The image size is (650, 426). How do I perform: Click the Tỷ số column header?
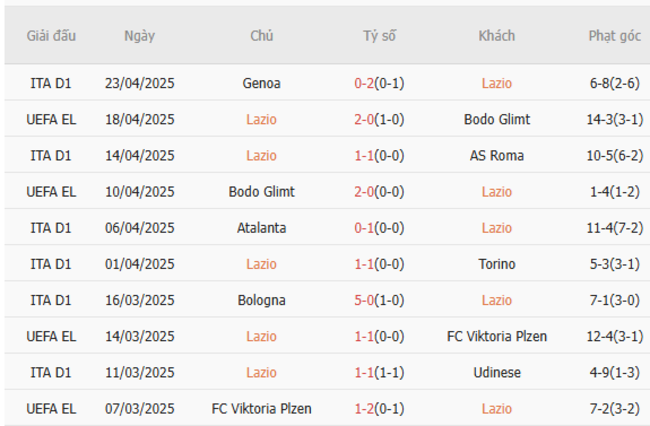coord(379,36)
